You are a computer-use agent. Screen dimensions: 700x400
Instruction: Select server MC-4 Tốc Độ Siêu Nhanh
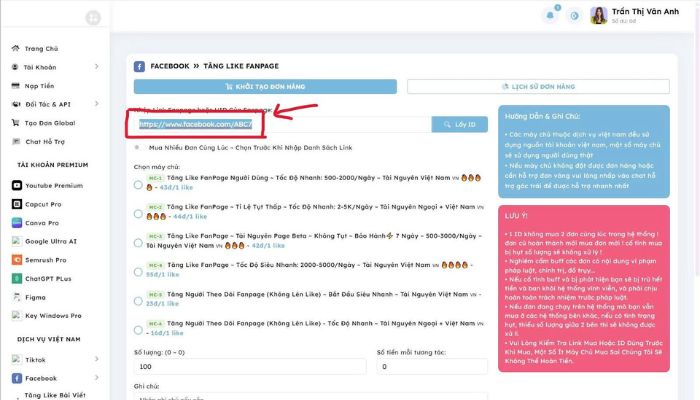pos(138,272)
